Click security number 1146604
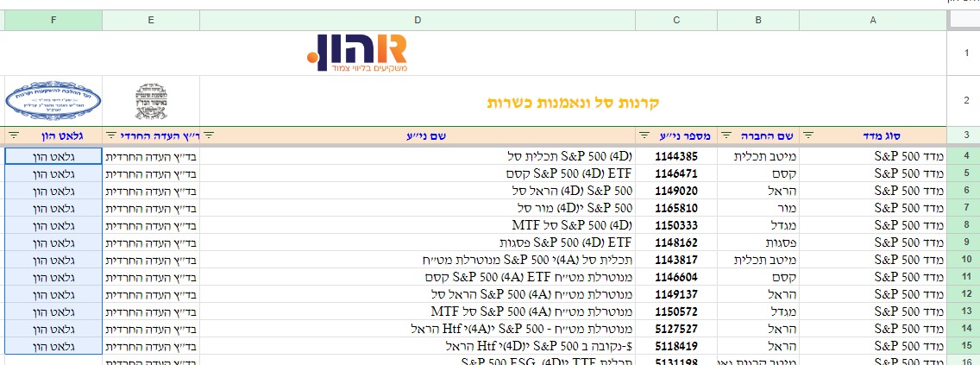This screenshot has height=365, width=980. pyautogui.click(x=676, y=277)
